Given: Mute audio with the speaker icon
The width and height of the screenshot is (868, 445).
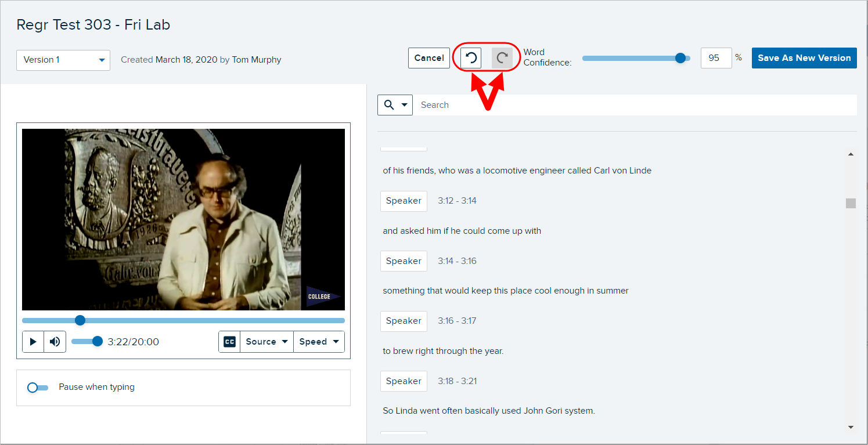Looking at the screenshot, I should click(x=55, y=342).
